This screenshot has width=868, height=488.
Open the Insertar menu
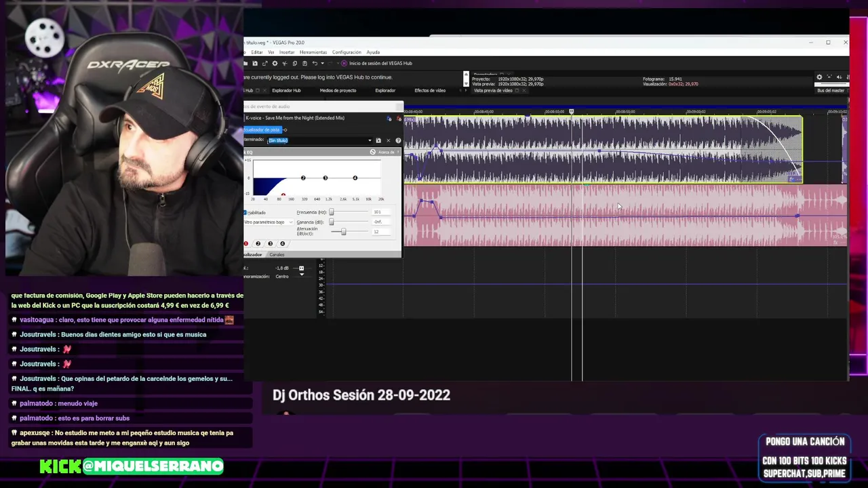pyautogui.click(x=287, y=52)
